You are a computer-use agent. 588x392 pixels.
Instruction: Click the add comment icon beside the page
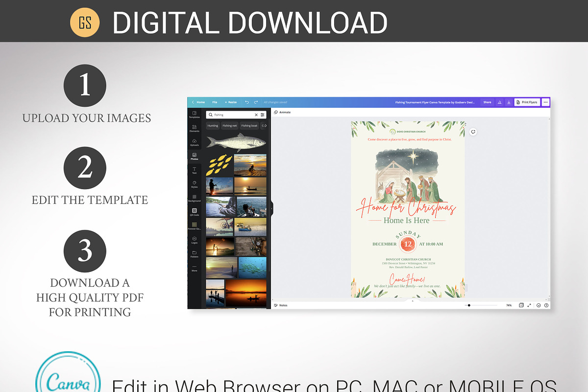point(473,132)
